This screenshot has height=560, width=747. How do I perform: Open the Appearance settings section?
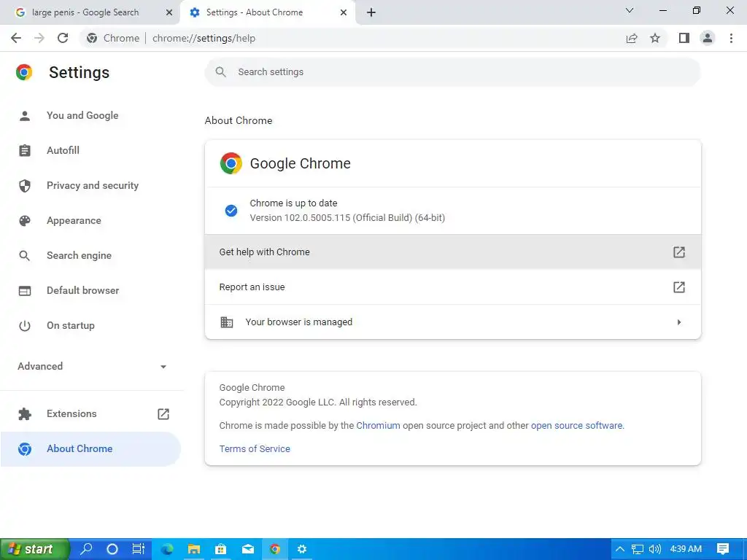74,220
